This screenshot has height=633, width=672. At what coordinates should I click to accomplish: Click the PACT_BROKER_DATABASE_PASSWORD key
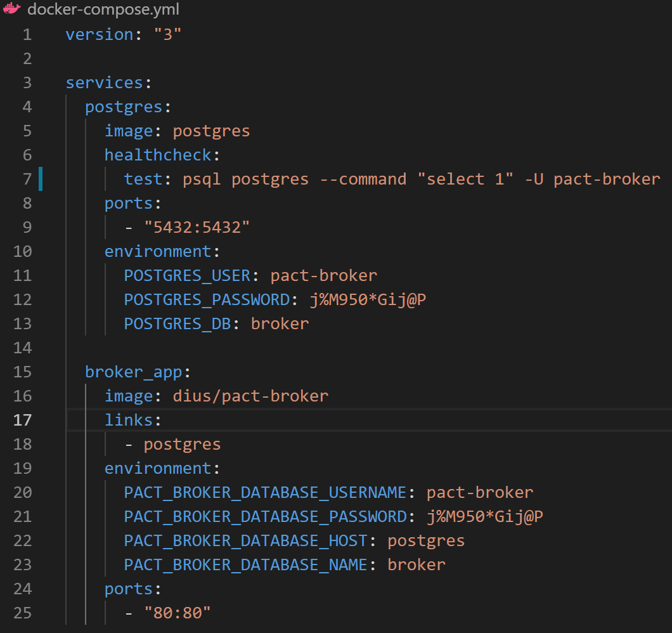coord(265,516)
